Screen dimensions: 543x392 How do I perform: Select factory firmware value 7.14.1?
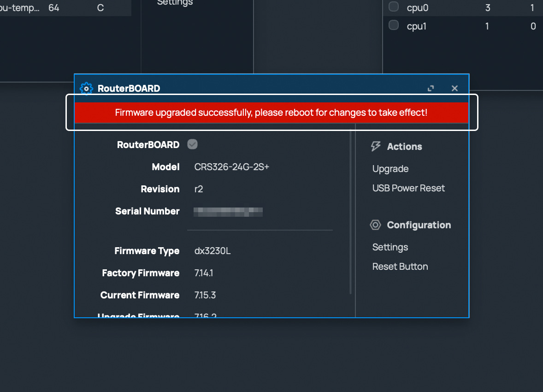click(x=204, y=273)
